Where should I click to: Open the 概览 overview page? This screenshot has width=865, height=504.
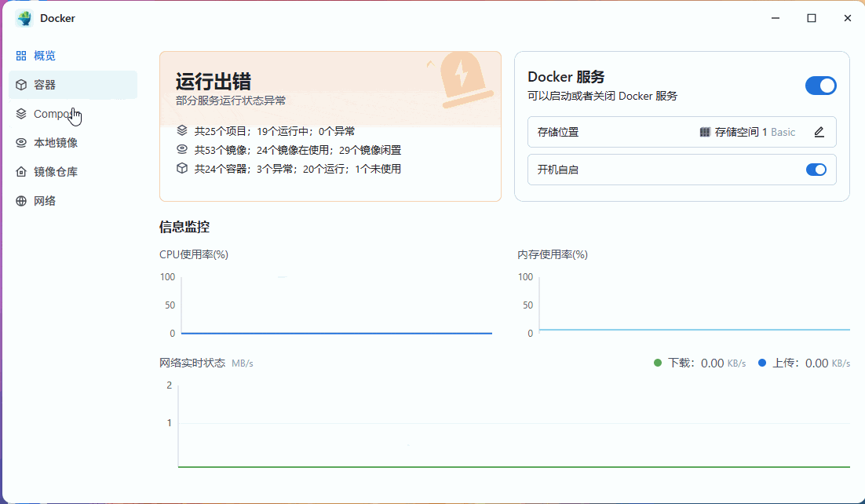click(x=73, y=56)
